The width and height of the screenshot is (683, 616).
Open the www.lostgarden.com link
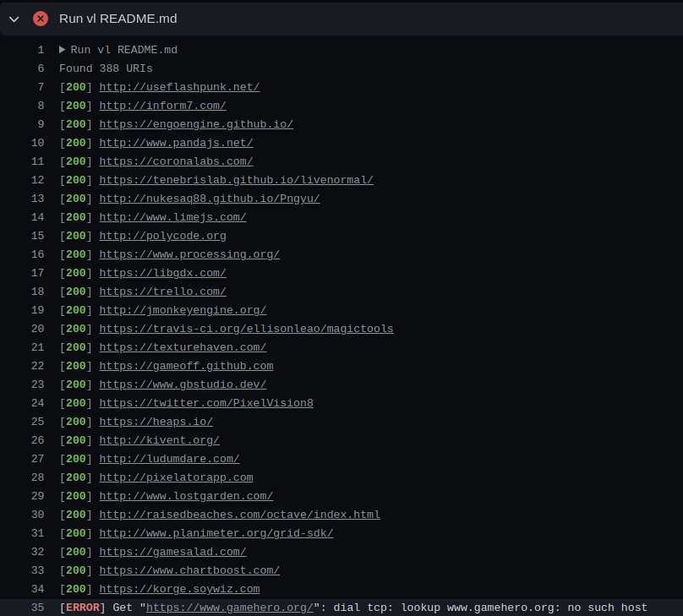(186, 496)
